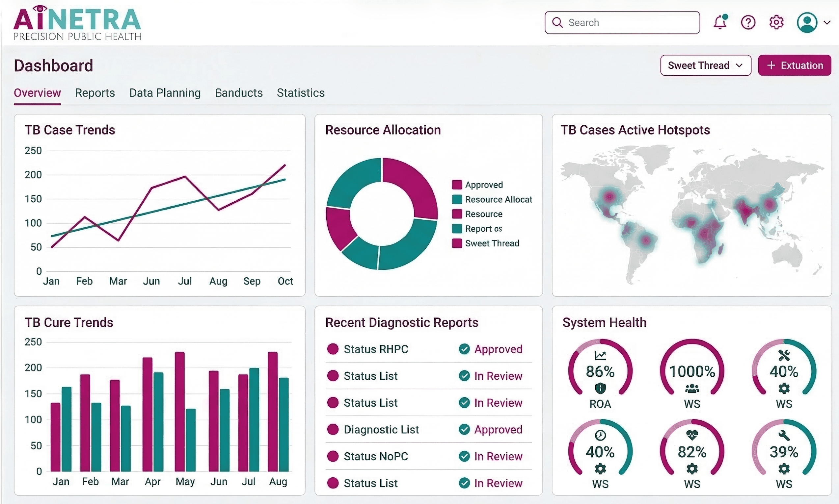
Task: Open the help question mark icon
Action: [748, 23]
